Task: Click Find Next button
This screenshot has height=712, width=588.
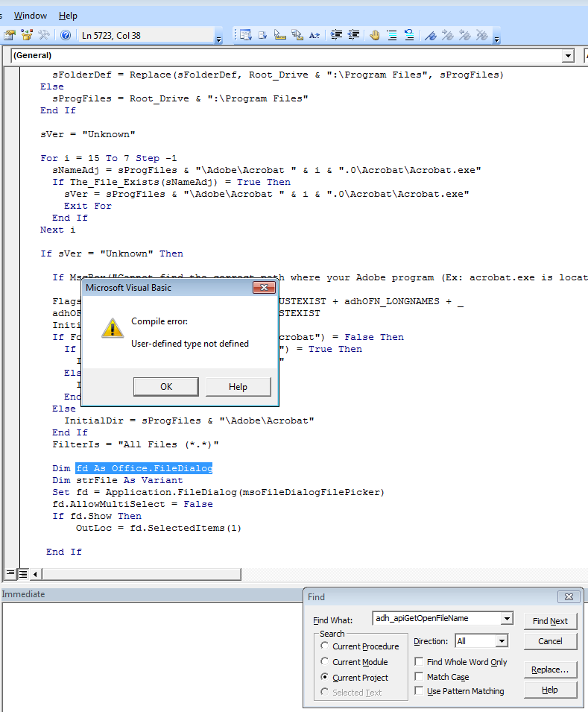Action: pyautogui.click(x=550, y=621)
